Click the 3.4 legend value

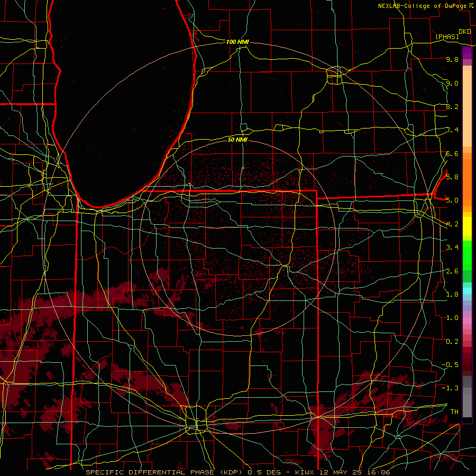[x=452, y=248]
